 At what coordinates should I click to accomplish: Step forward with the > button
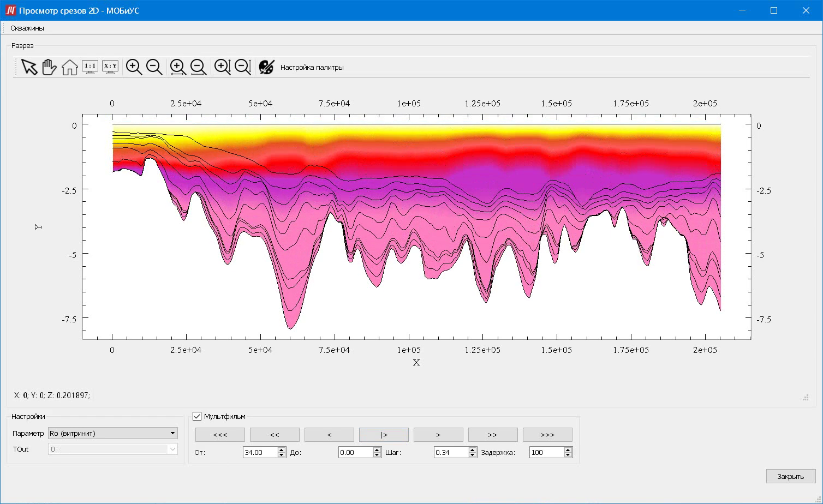(x=438, y=435)
